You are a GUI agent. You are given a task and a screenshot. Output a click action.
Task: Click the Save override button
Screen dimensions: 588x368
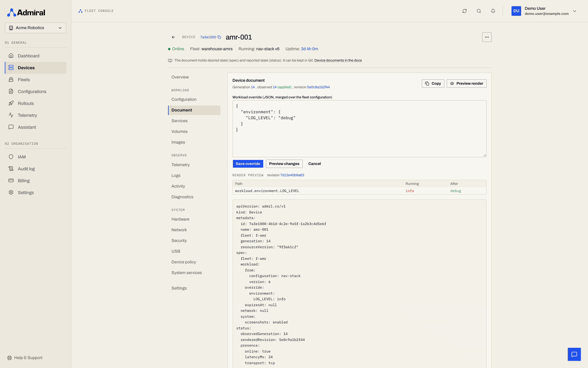point(248,164)
